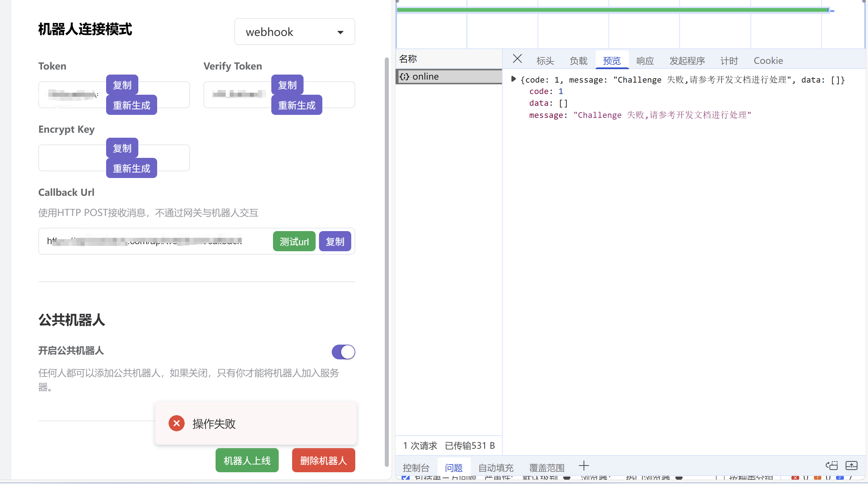Copy the Token with its 复制 button
The image size is (868, 484).
click(x=122, y=85)
